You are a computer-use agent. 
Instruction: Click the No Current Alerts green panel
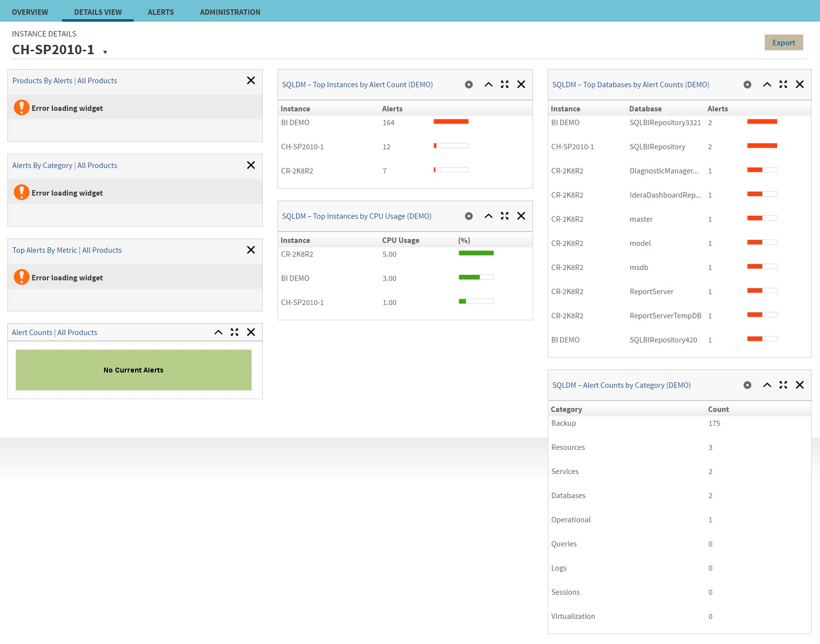[134, 370]
